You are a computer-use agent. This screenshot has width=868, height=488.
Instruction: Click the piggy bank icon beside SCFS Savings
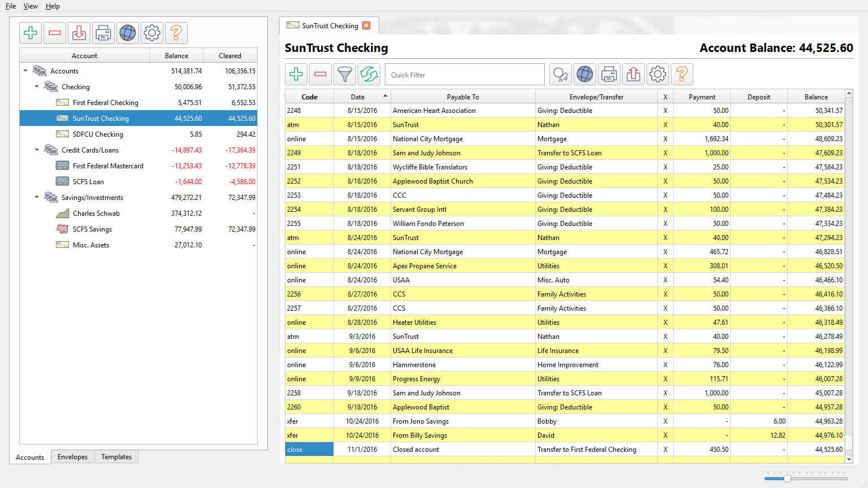(x=62, y=229)
